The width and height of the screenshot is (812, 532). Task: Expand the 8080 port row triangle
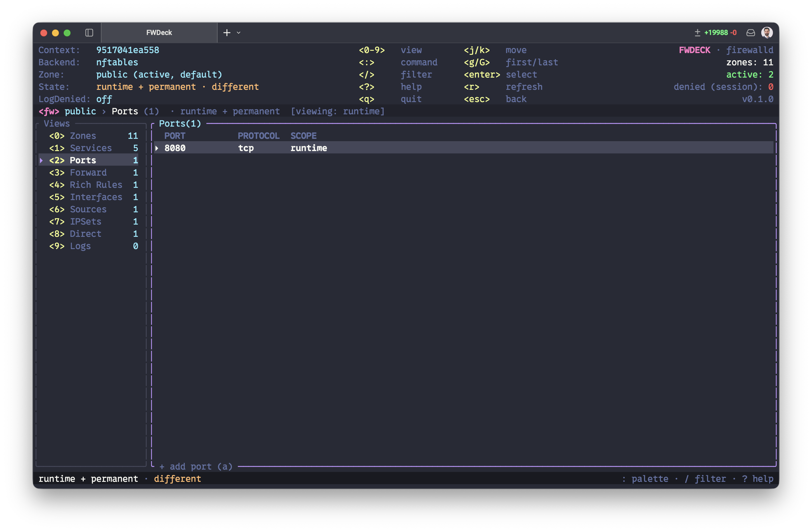pos(157,148)
